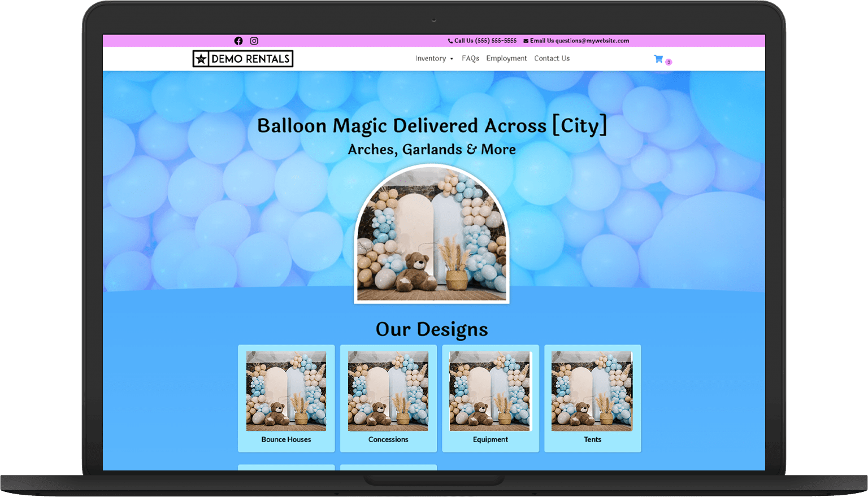
Task: Open the Instagram profile icon
Action: (254, 41)
